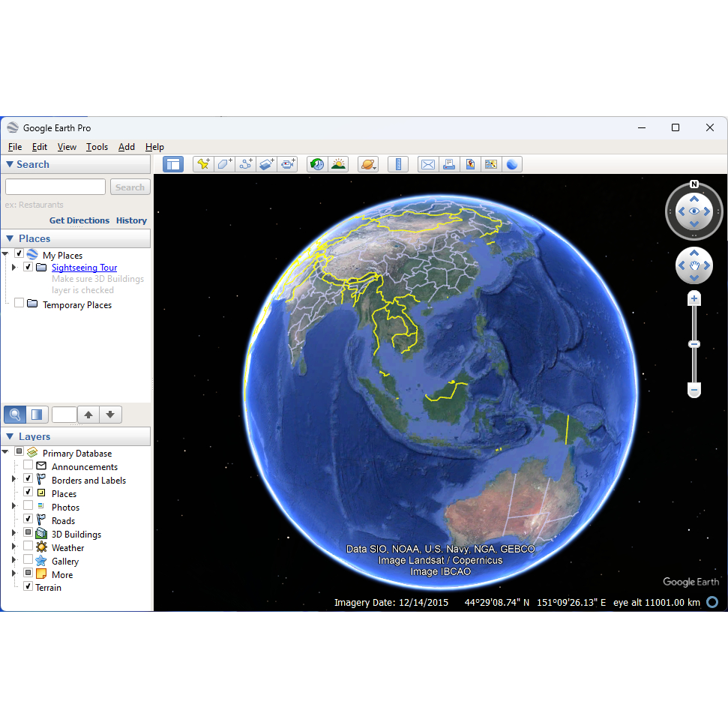This screenshot has height=728, width=728.
Task: Expand the Borders and Labels layer
Action: point(13,480)
